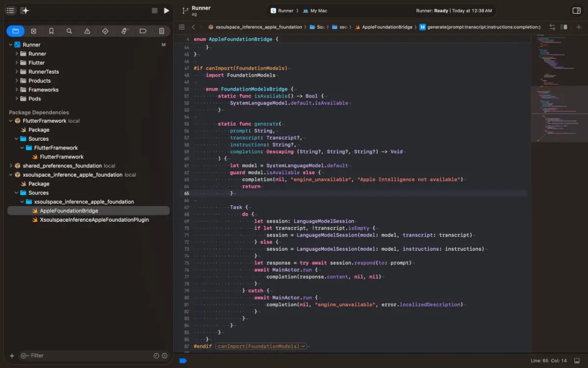
Task: Open the coding assistant sparkle icon
Action: tap(25, 10)
